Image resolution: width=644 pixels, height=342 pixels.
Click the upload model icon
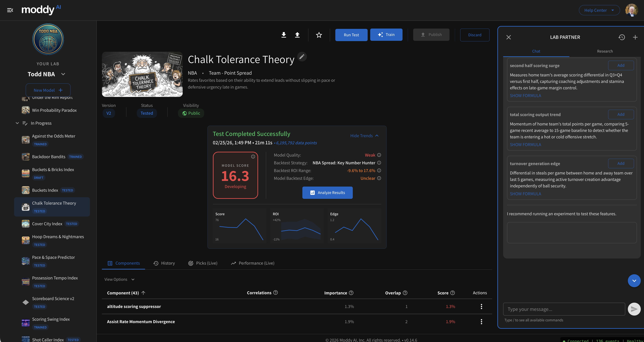coord(297,35)
